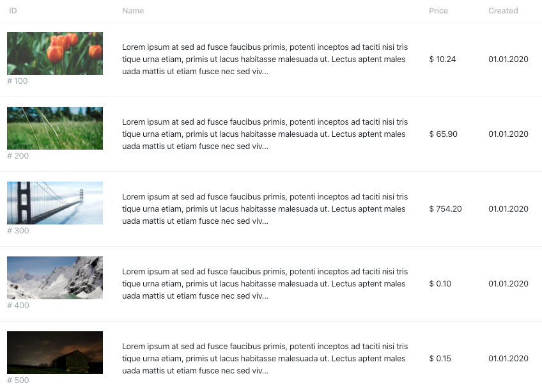Sort by the Created column header
The image size is (542, 392).
click(503, 11)
